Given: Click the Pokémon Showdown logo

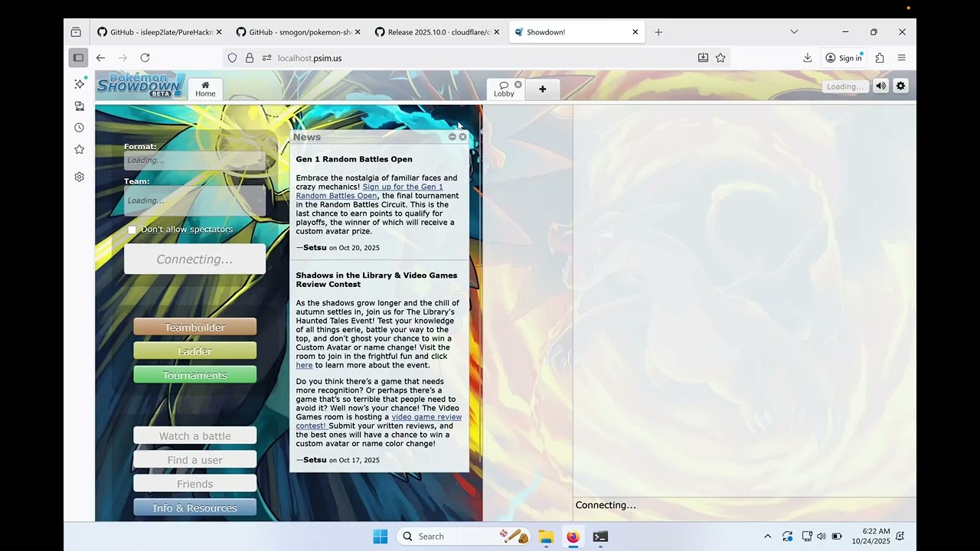Looking at the screenshot, I should click(x=141, y=85).
